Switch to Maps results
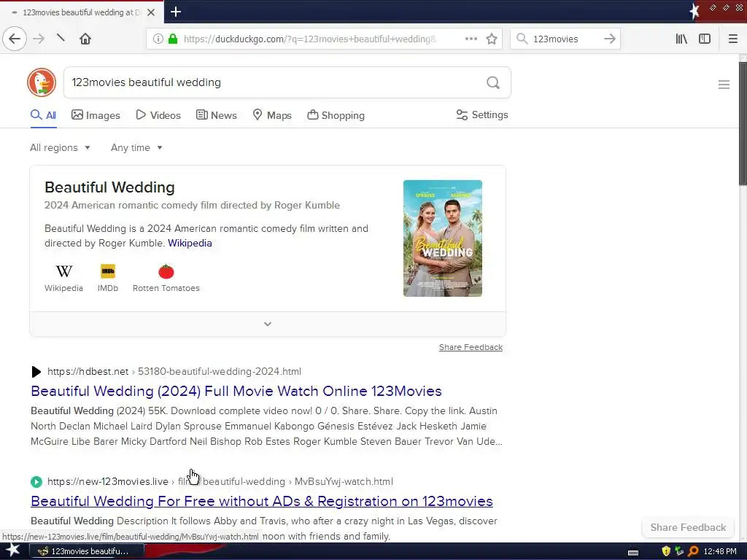 272,115
